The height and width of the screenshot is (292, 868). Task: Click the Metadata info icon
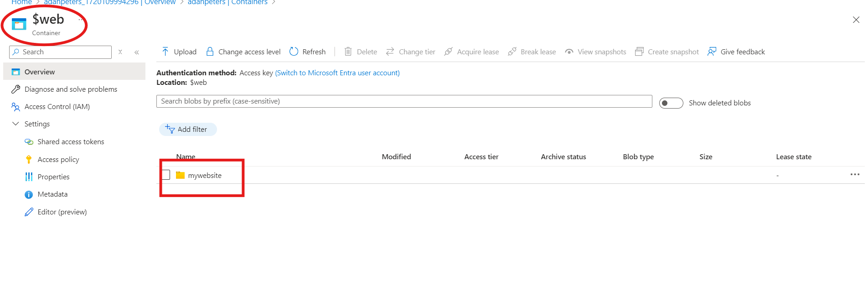click(29, 194)
